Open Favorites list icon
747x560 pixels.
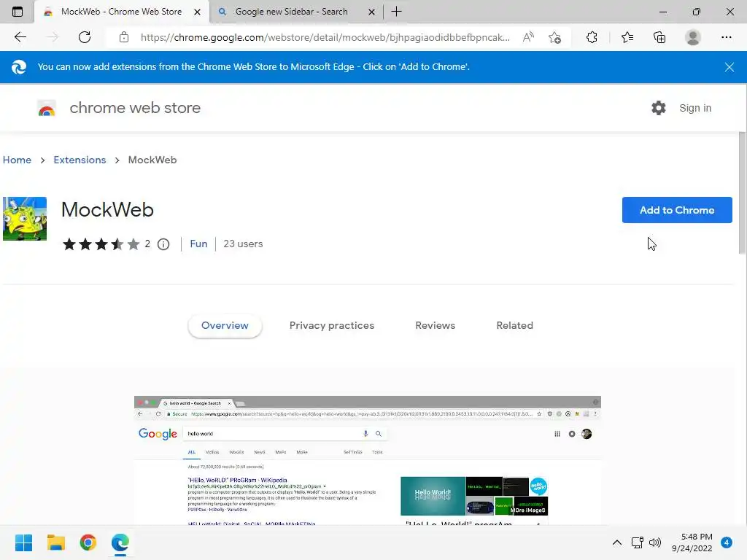(627, 37)
